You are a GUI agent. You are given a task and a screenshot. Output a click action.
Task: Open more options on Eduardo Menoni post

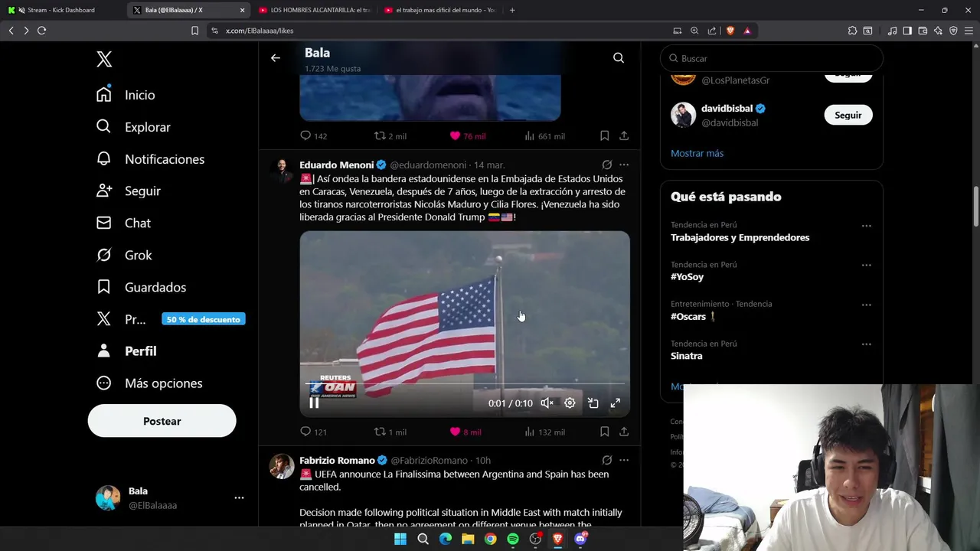624,165
